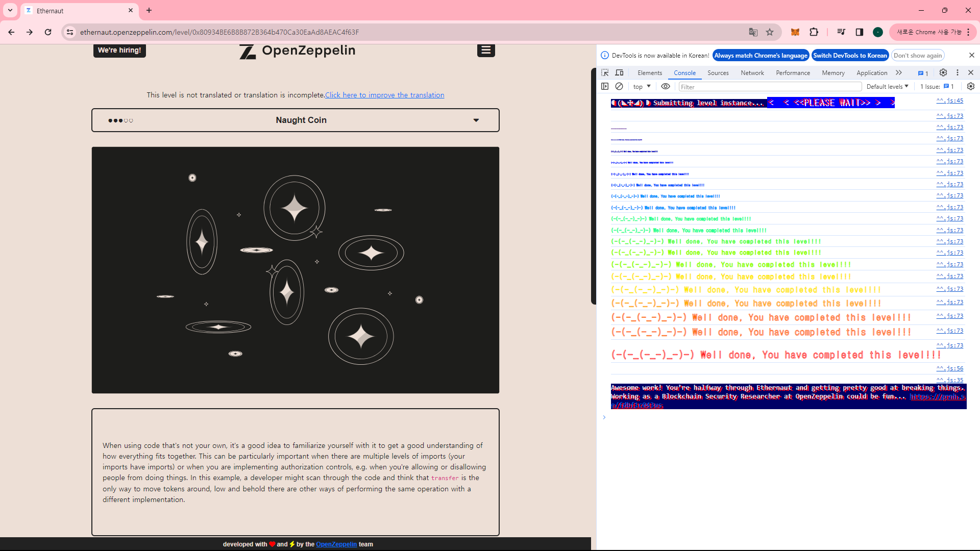The image size is (980, 551).
Task: Switch to the Sources tab
Action: tap(718, 73)
